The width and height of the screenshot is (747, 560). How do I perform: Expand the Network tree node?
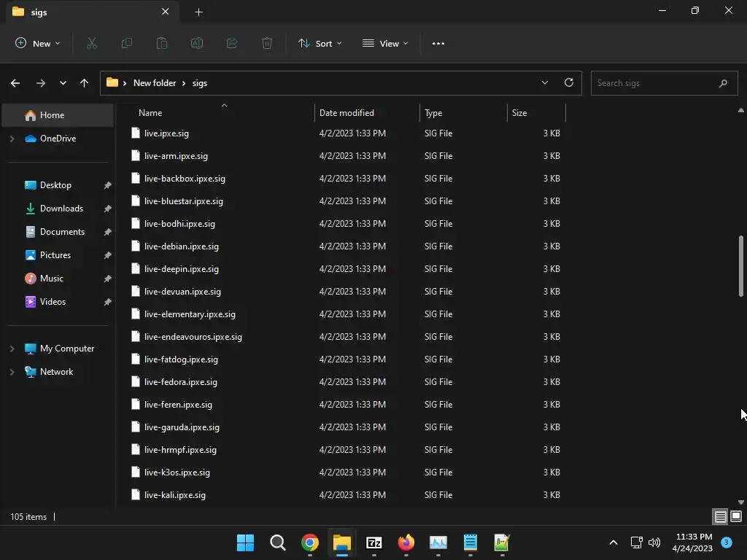coord(12,372)
